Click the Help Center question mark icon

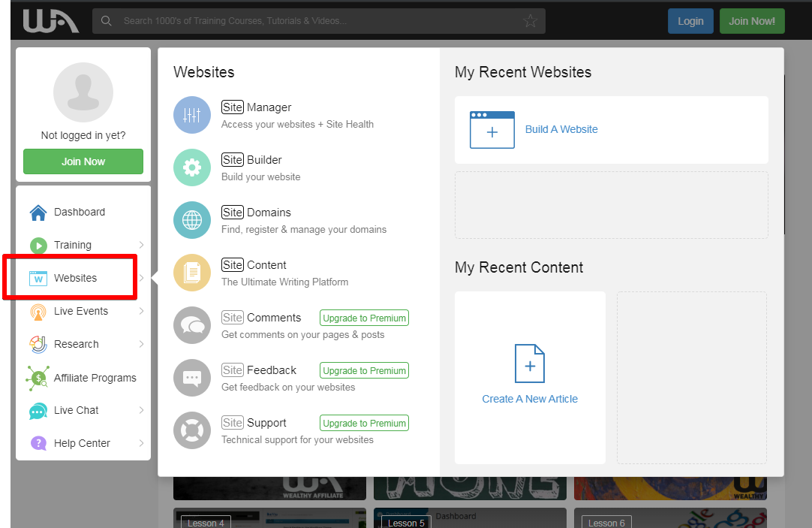click(38, 444)
